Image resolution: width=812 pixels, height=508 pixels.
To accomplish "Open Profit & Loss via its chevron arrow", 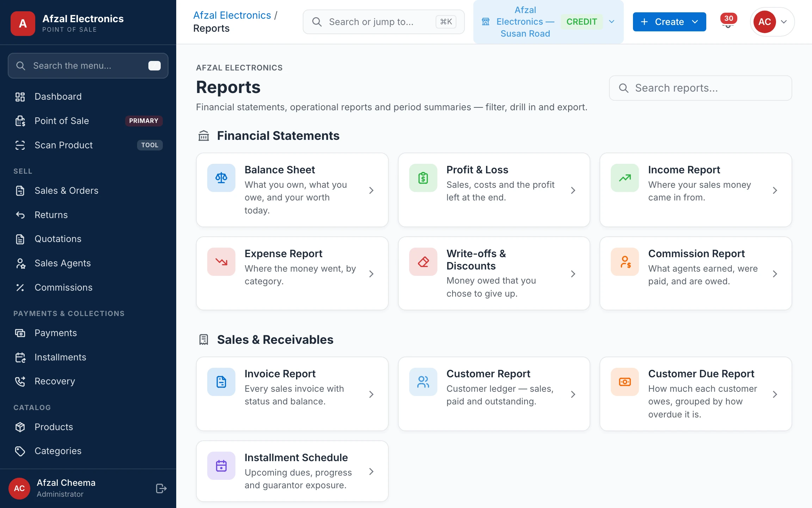I will tap(573, 190).
